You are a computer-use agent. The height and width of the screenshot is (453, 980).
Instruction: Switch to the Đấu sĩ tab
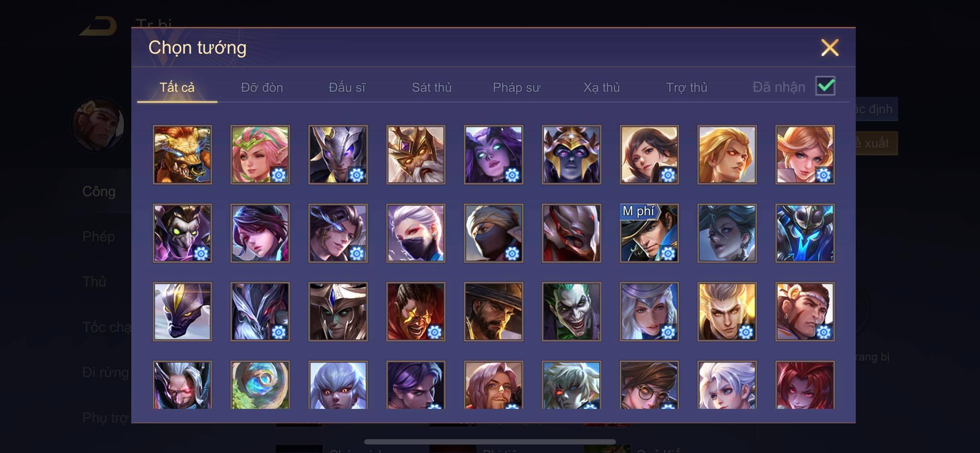click(x=347, y=88)
